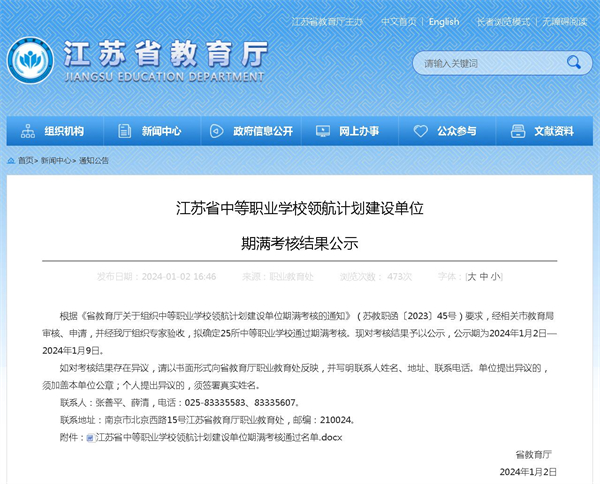The height and width of the screenshot is (484, 600).
Task: Set font size to 中 (medium)
Action: [x=484, y=276]
